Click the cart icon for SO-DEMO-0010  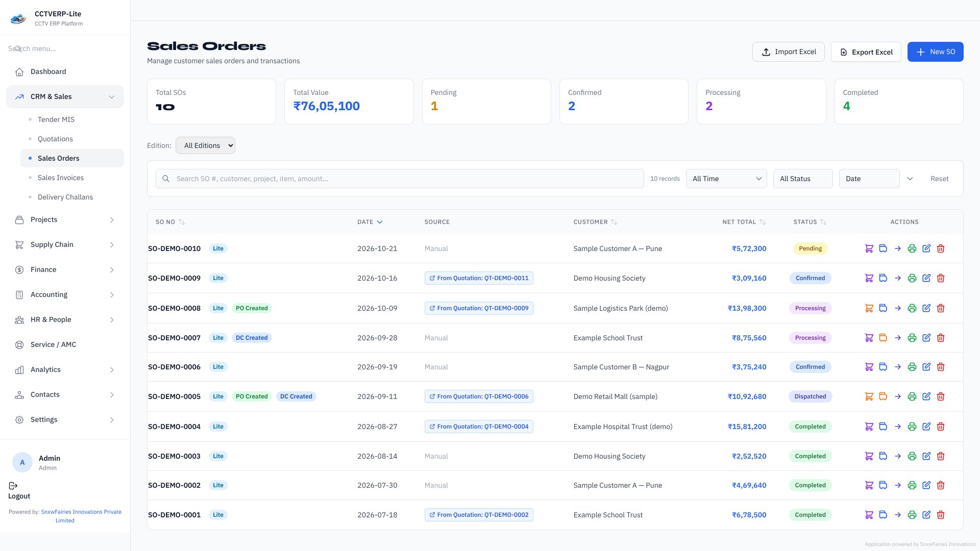(869, 248)
